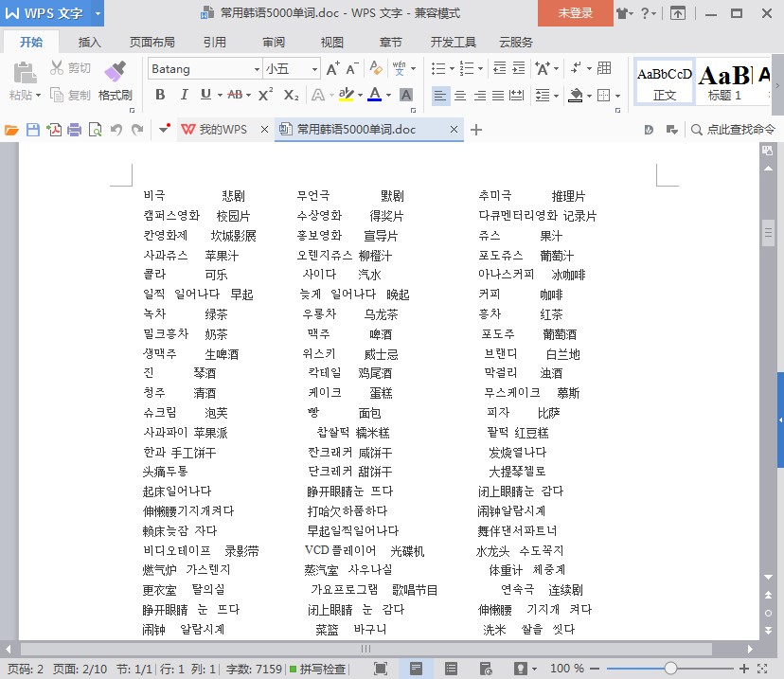Open the font size 小五 dropdown
The width and height of the screenshot is (784, 679).
coord(314,69)
